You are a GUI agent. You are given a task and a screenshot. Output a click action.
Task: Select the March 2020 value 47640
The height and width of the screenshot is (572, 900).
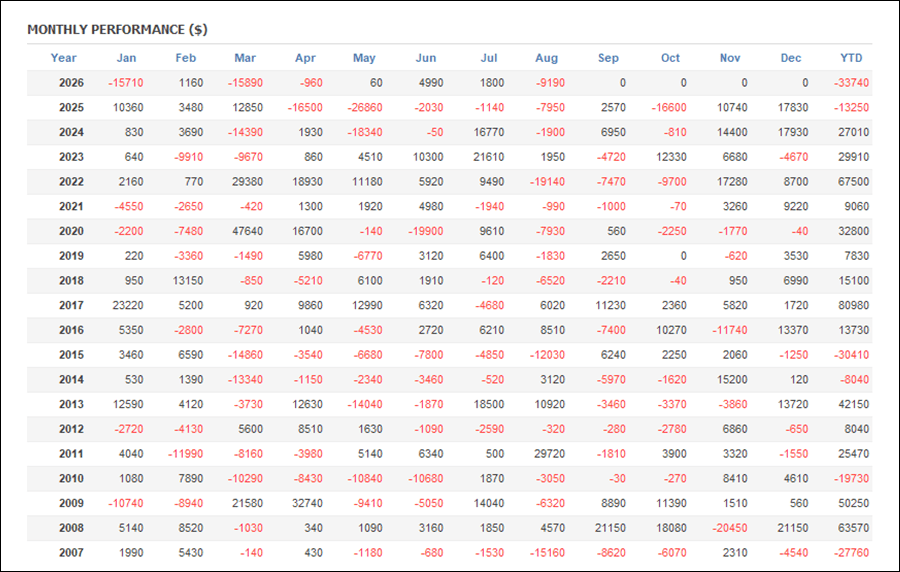point(247,231)
